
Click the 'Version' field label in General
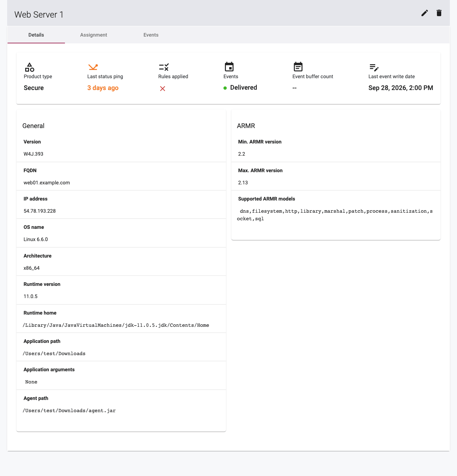(32, 142)
